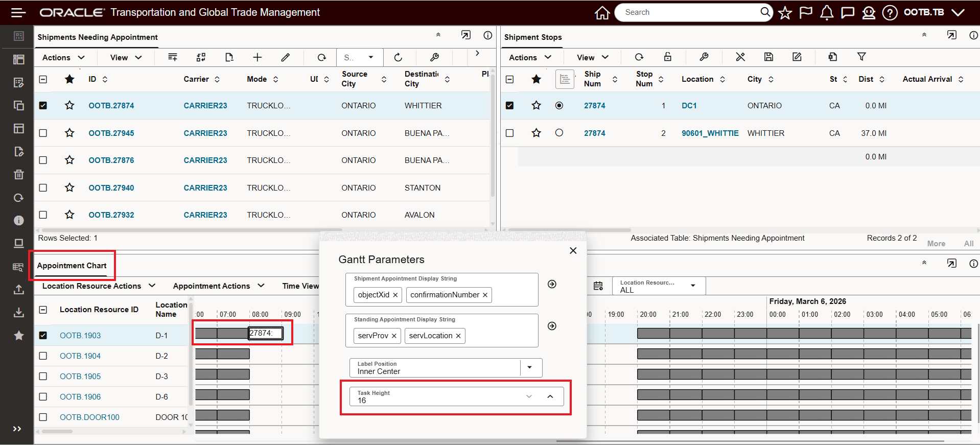Open location link 90601_WHITTIE
The image size is (980, 445).
coord(710,133)
